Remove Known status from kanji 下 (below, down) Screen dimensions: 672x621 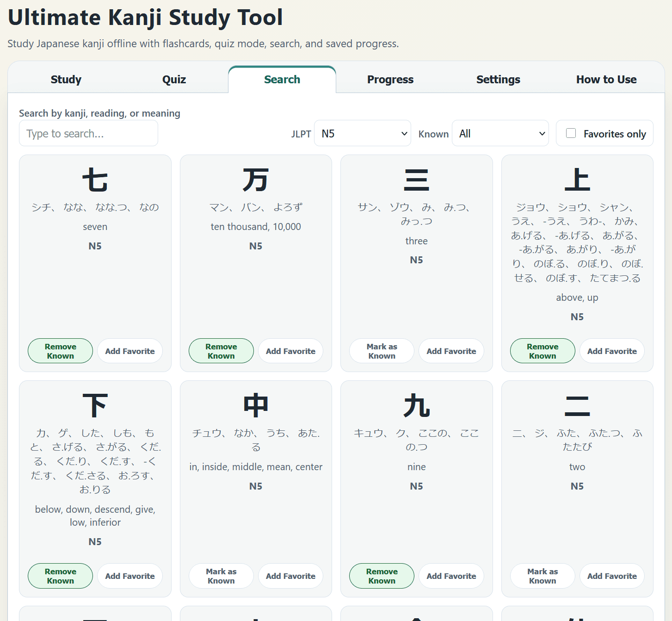[60, 576]
